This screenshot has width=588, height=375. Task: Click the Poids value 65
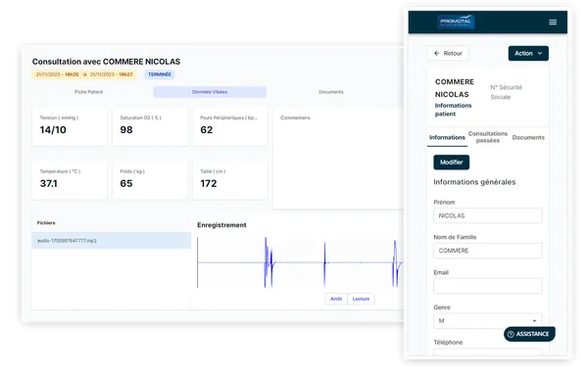126,183
